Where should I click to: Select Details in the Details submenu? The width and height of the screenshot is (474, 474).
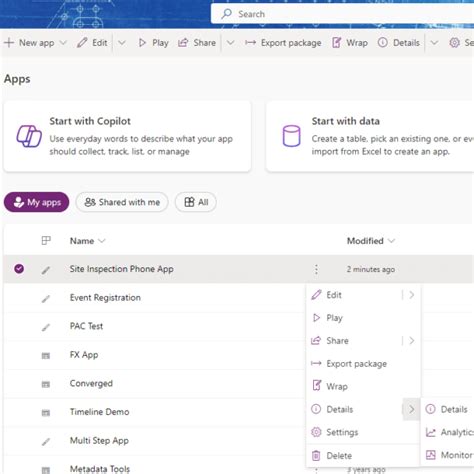(448, 409)
